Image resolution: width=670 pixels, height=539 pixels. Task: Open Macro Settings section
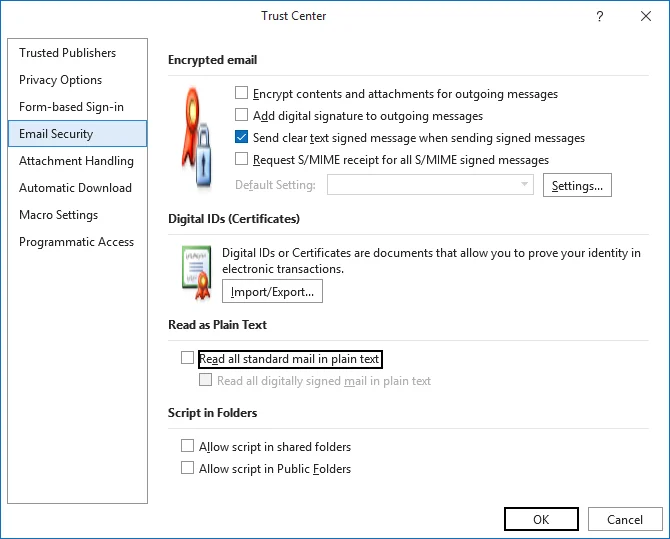[x=77, y=215]
